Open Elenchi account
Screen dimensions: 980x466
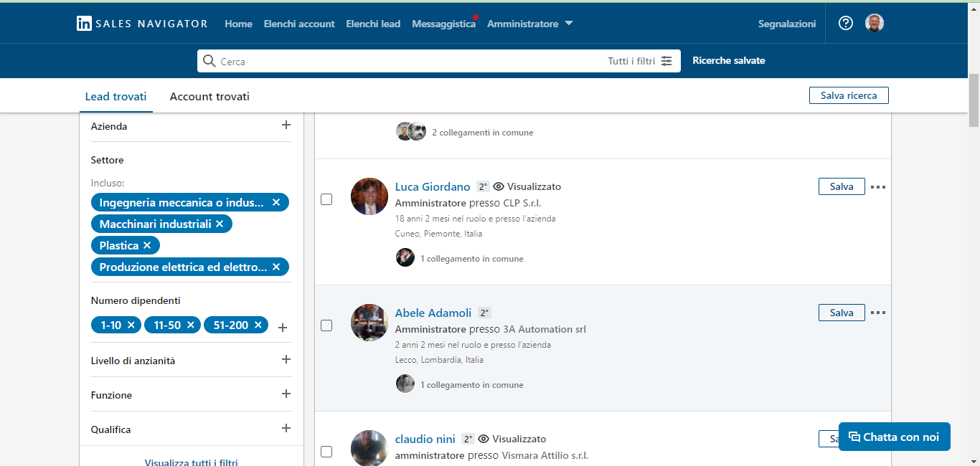tap(299, 24)
